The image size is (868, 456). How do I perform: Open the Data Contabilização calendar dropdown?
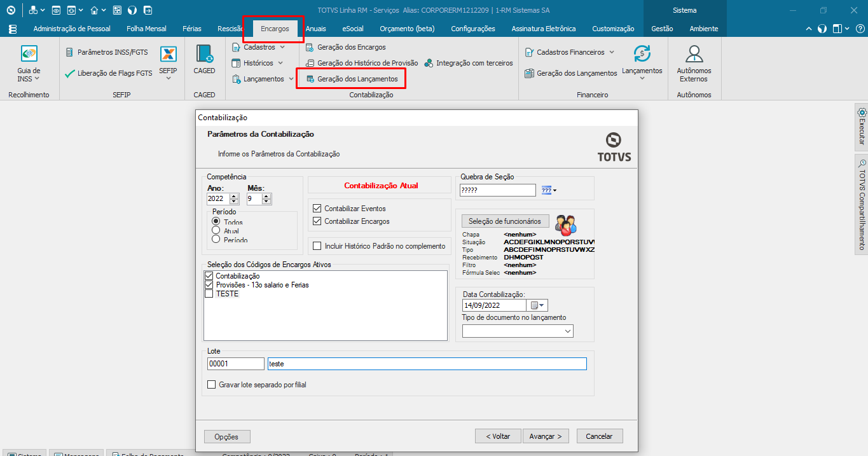(539, 305)
